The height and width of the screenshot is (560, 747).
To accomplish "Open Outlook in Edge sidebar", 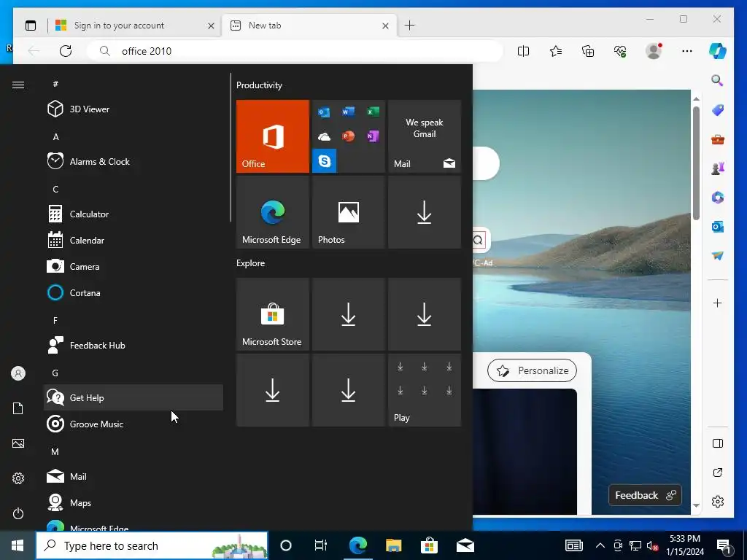I will (x=718, y=227).
